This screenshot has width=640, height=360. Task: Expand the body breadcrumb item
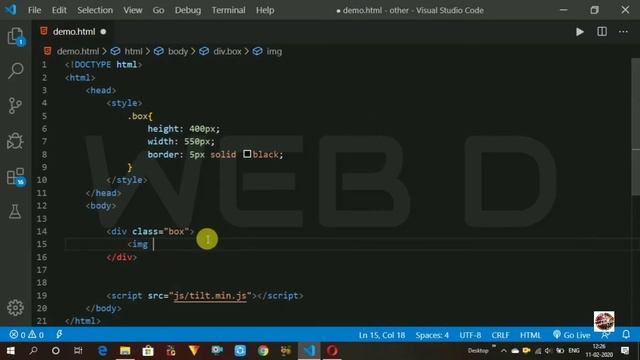click(x=178, y=51)
